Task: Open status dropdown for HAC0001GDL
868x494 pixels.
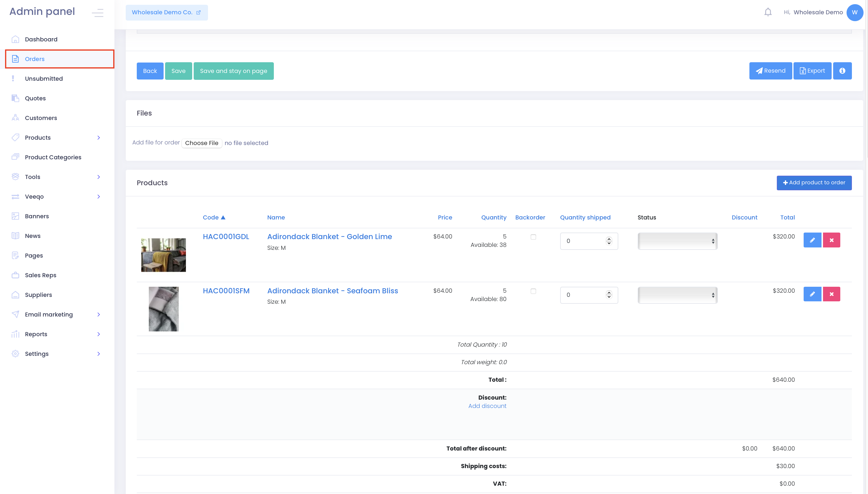Action: click(677, 241)
